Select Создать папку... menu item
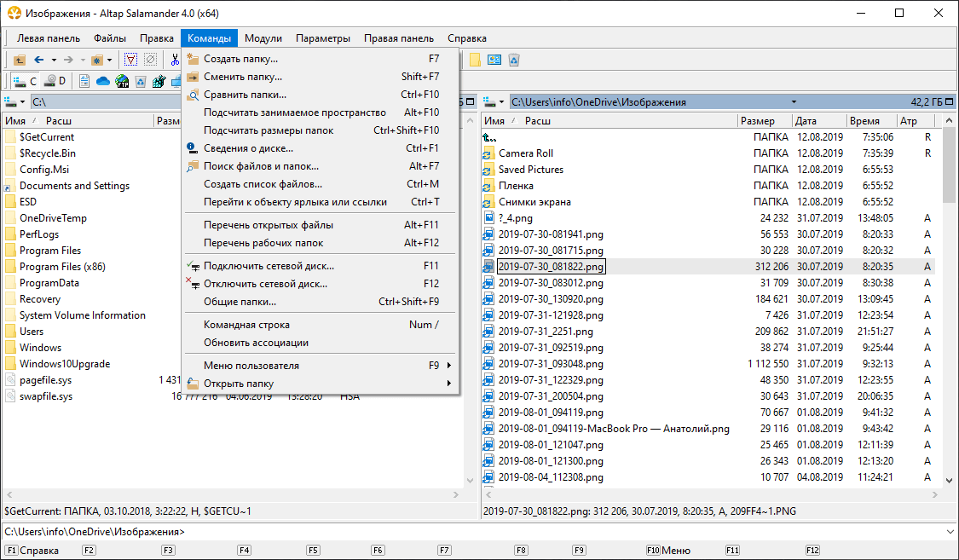This screenshot has width=959, height=560. point(321,59)
